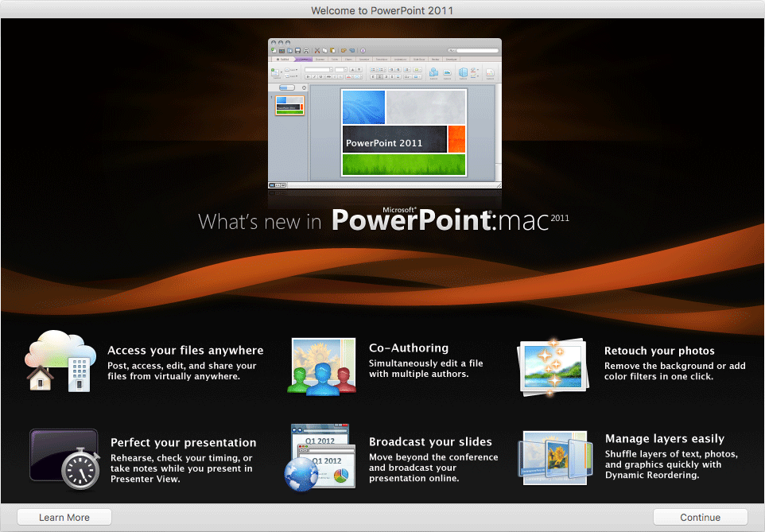The width and height of the screenshot is (765, 532).
Task: Click the "What's new in" headline text
Action: click(x=259, y=222)
